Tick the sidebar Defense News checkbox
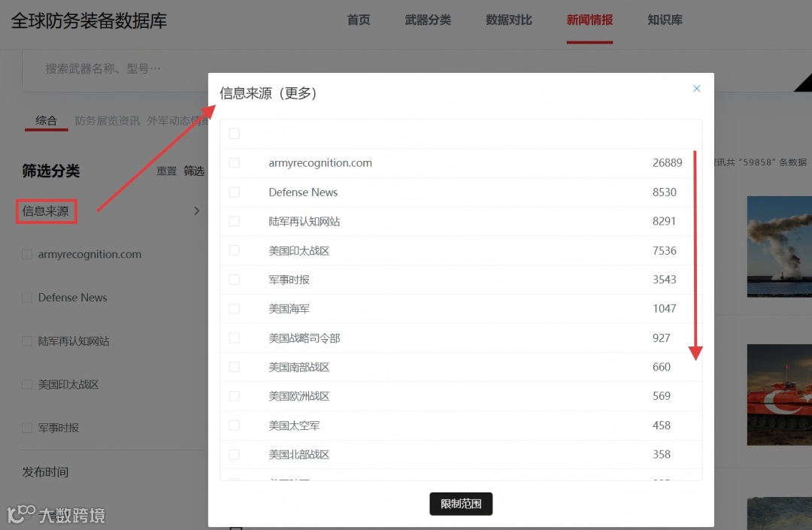This screenshot has height=530, width=812. pyautogui.click(x=27, y=298)
